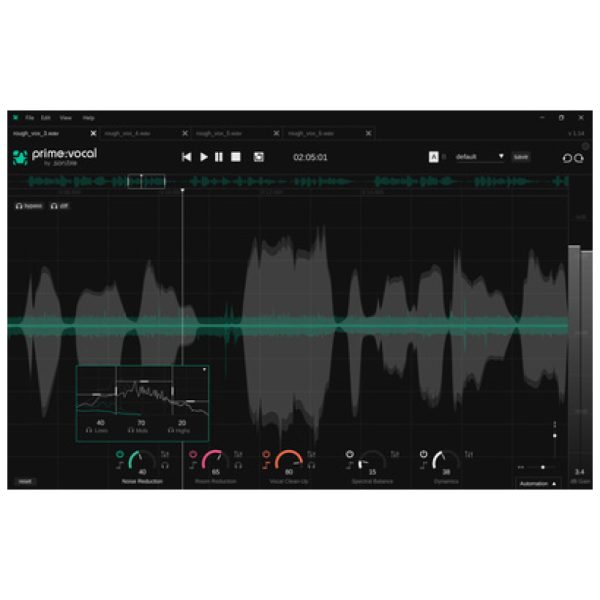Open the File menu
Viewport: 600px width, 600px height.
click(30, 118)
